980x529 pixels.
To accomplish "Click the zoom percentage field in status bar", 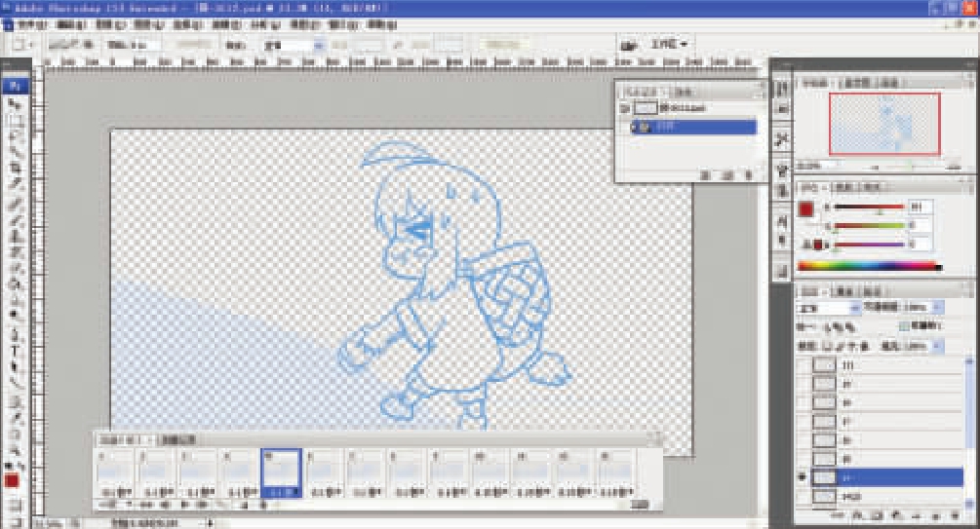I will click(50, 522).
